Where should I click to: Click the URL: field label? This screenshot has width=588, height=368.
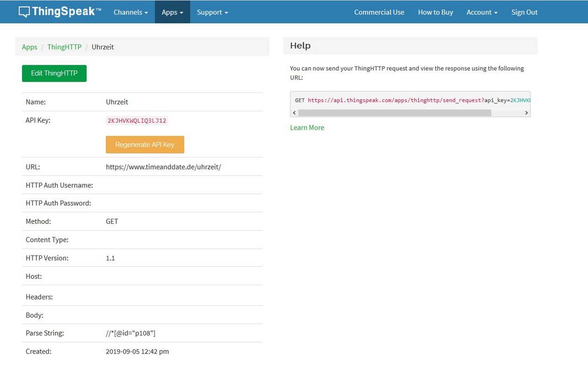[33, 167]
